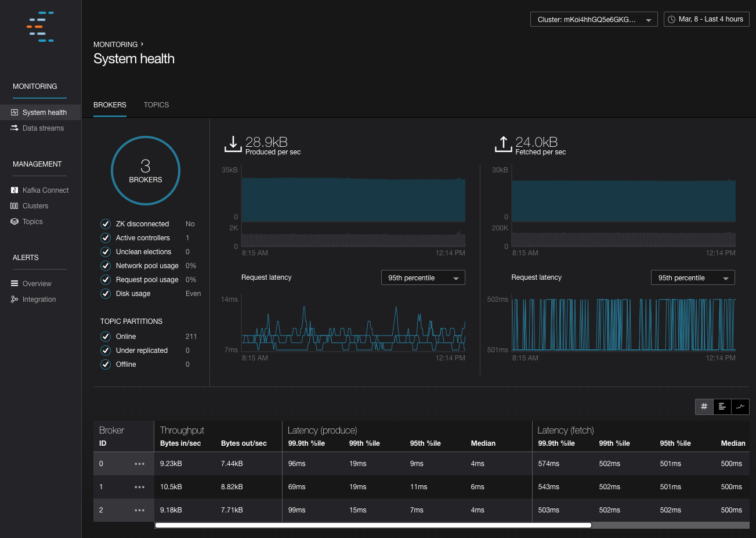
Task: Open actions menu for broker 2
Action: click(139, 510)
